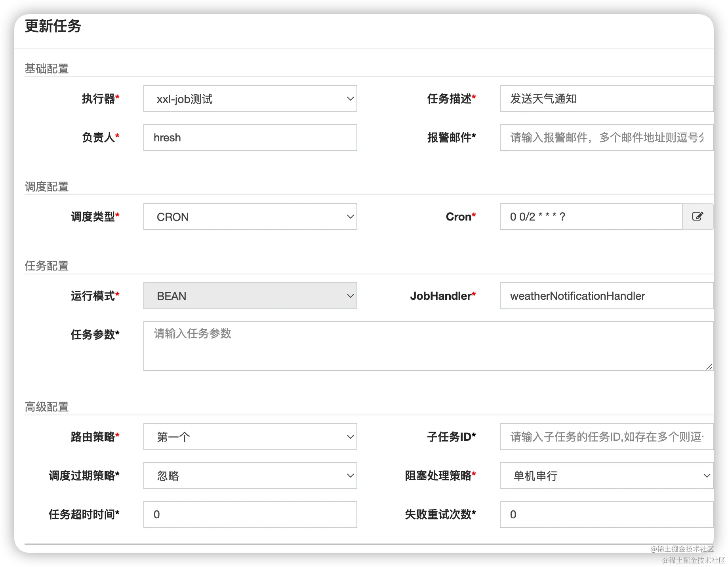Open the 调度过期策略 dropdown showing 忽略
728x567 pixels.
[x=250, y=476]
